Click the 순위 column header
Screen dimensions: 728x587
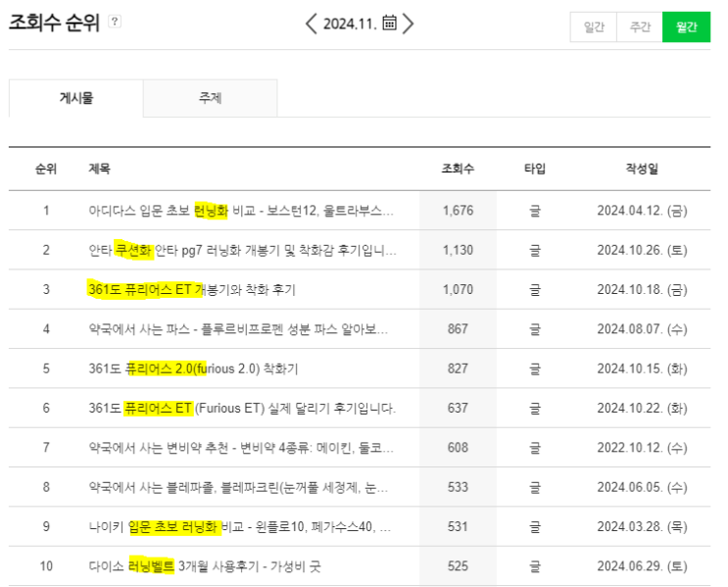point(46,169)
